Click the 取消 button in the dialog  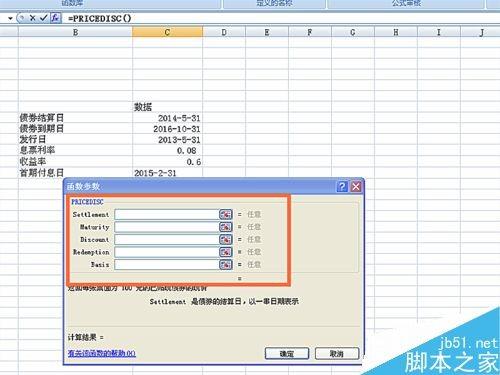(337, 353)
